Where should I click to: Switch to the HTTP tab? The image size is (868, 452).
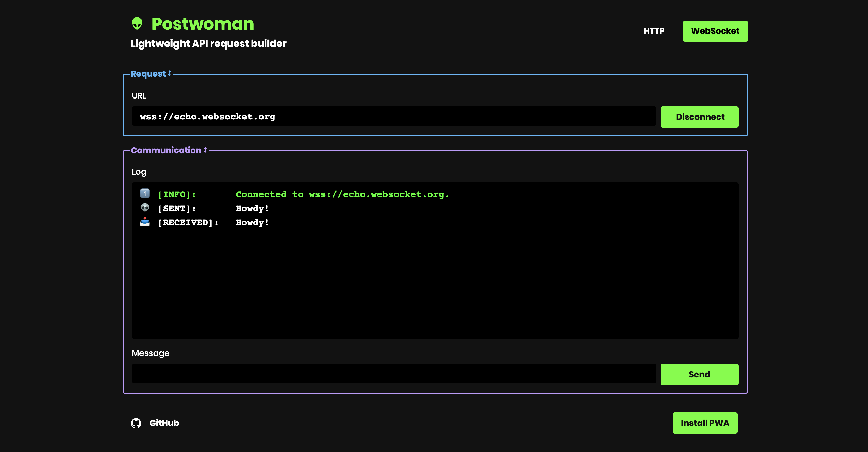654,31
